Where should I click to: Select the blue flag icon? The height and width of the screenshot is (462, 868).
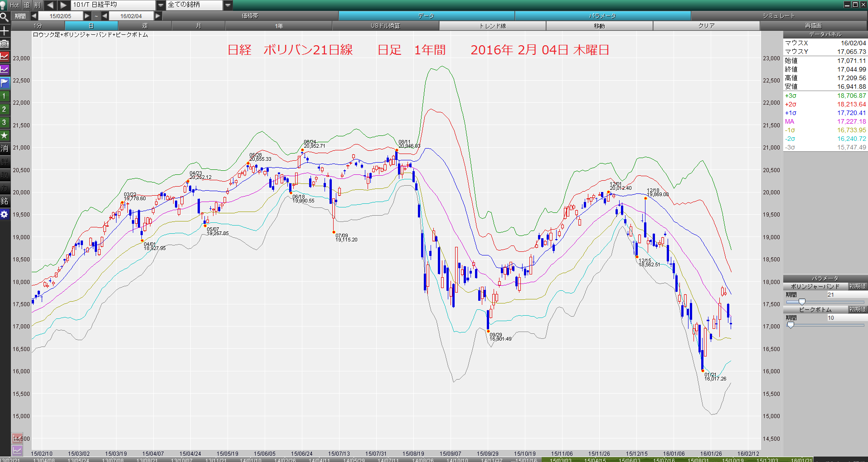[5, 83]
